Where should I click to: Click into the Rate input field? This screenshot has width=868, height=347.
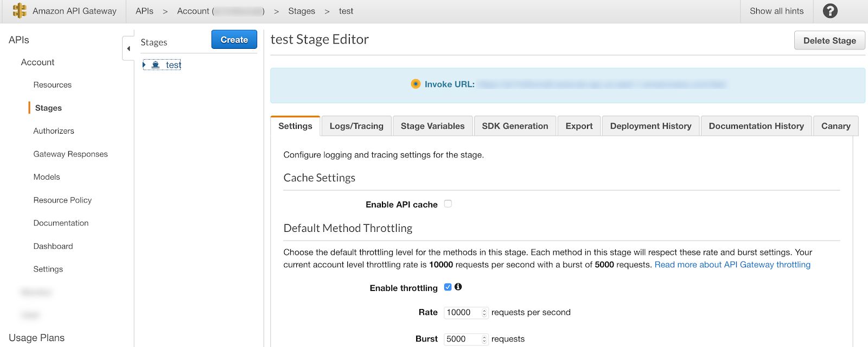pos(466,313)
